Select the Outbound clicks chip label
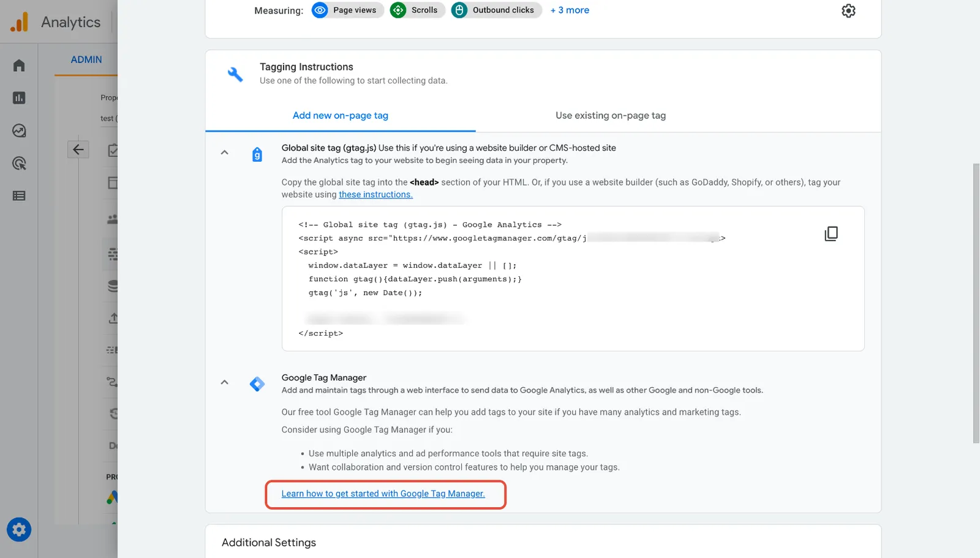Screen dimensions: 980x558 tap(503, 10)
